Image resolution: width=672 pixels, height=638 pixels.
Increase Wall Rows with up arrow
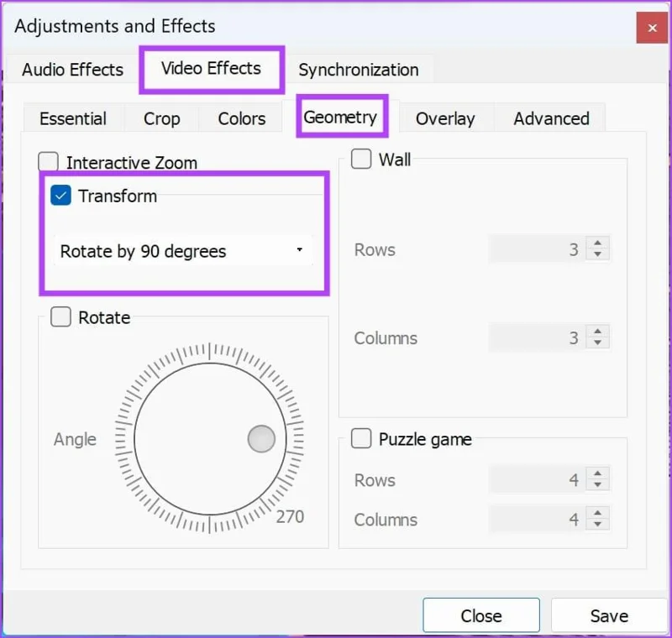598,243
